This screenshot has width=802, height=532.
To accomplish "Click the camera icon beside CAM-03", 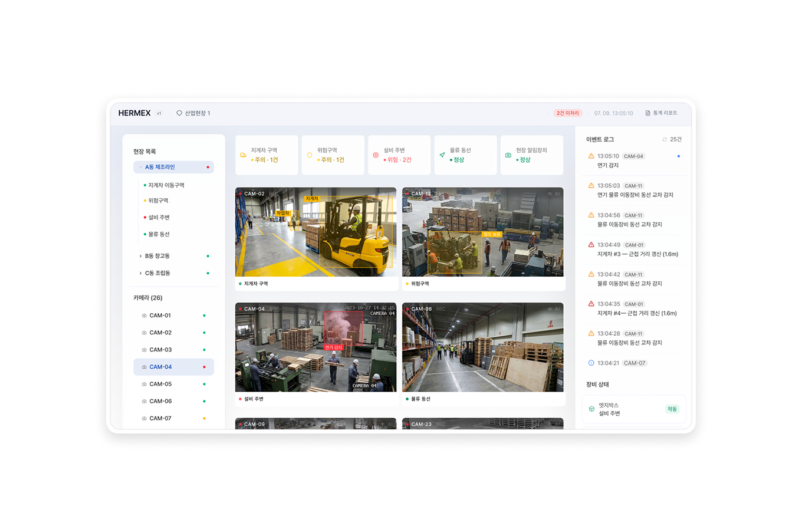I will pos(144,350).
